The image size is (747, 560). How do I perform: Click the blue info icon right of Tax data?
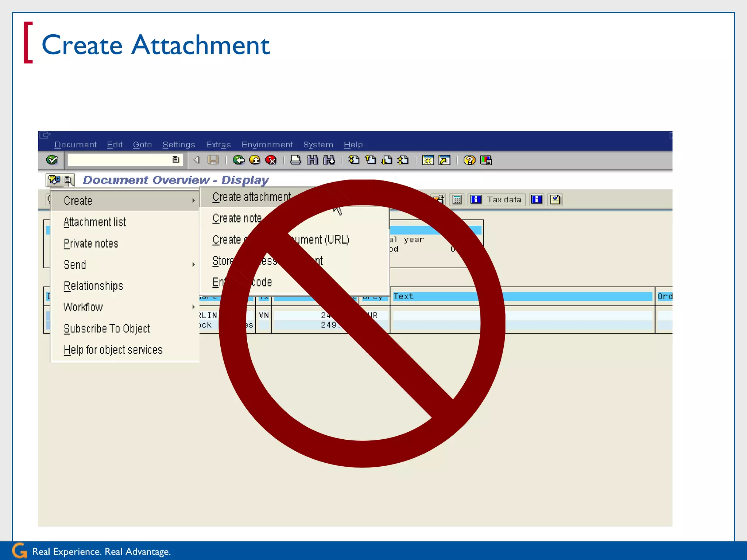pos(537,199)
